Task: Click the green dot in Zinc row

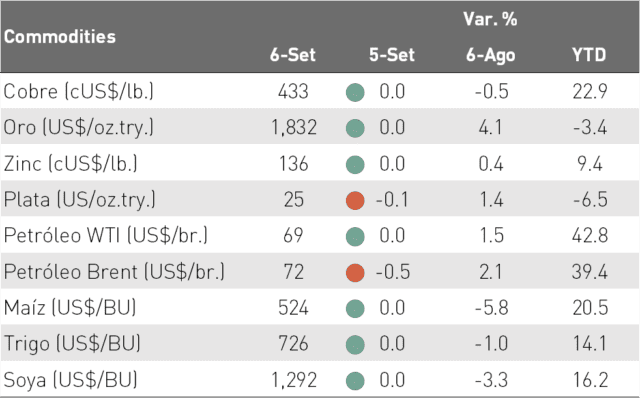Action: click(355, 165)
